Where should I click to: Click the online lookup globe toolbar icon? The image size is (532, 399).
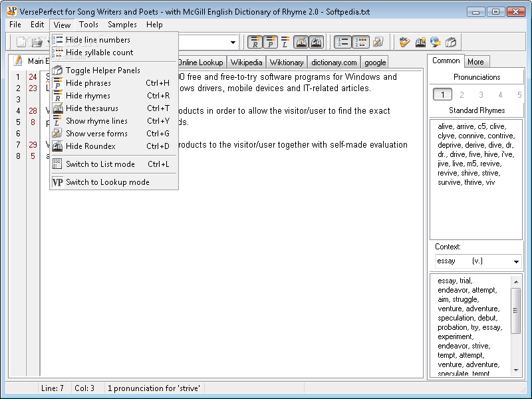[436, 42]
